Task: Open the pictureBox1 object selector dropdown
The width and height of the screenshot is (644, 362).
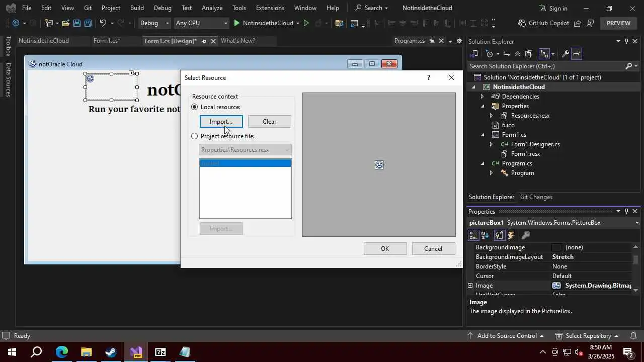Action: 637,223
